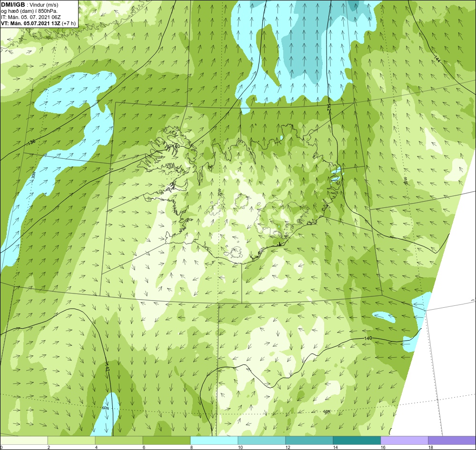
Task: Select the 'og hæð (dam) í 850hPa.' line
Action: [x=29, y=11]
